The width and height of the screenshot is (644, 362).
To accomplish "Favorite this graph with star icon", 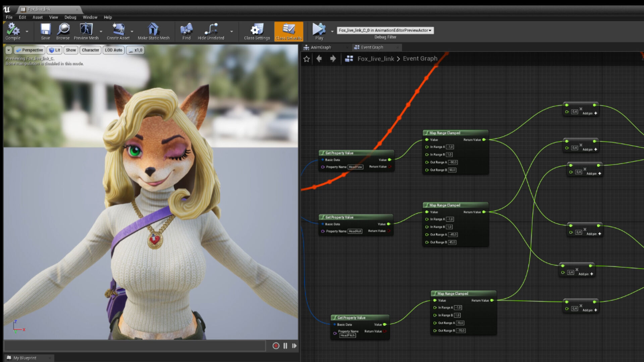I will click(x=306, y=59).
